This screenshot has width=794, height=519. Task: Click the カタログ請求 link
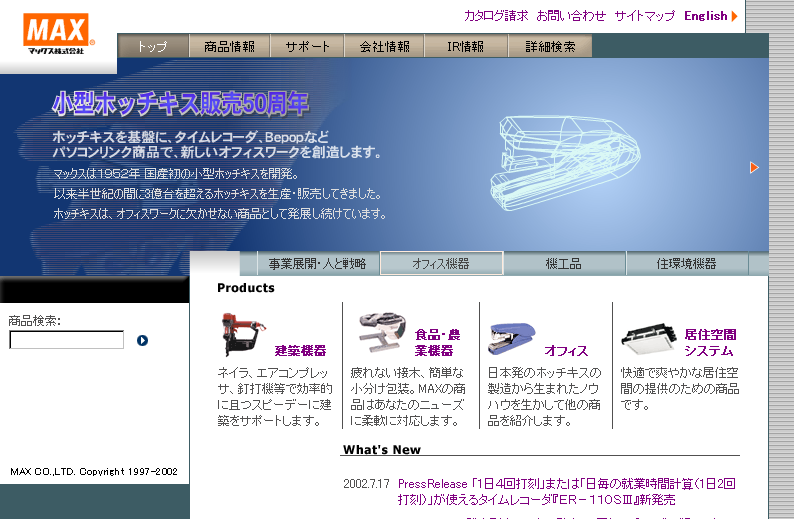tap(496, 16)
